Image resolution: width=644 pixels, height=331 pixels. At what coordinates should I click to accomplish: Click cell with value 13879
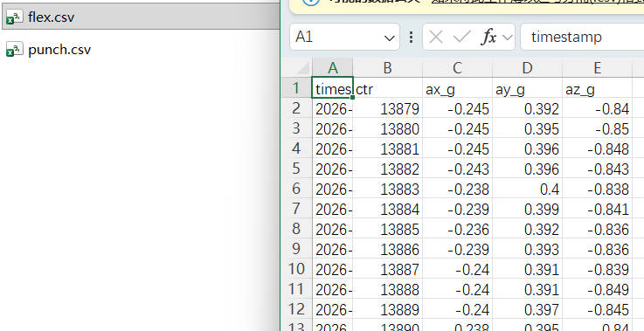pos(387,108)
